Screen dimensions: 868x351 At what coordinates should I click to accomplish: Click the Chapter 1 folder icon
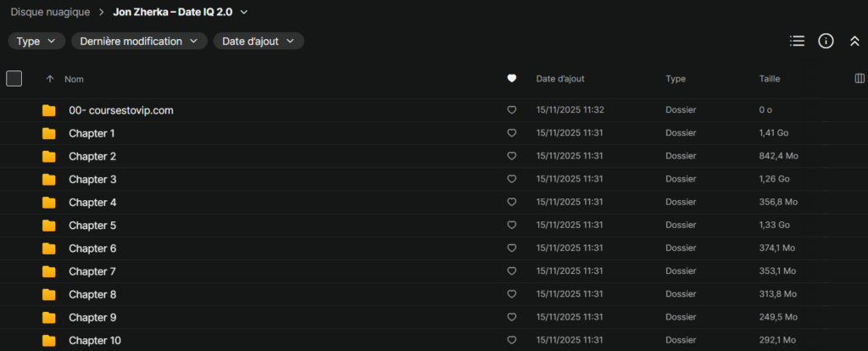point(49,134)
